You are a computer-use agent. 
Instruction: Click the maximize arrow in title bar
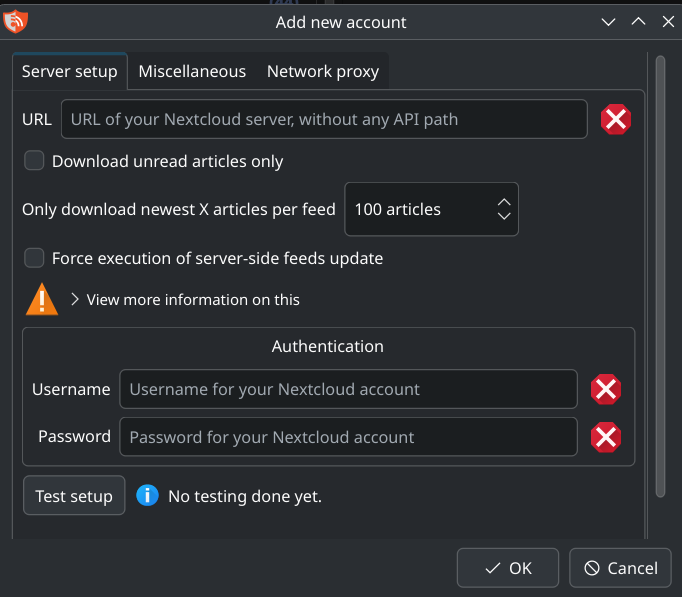(638, 21)
